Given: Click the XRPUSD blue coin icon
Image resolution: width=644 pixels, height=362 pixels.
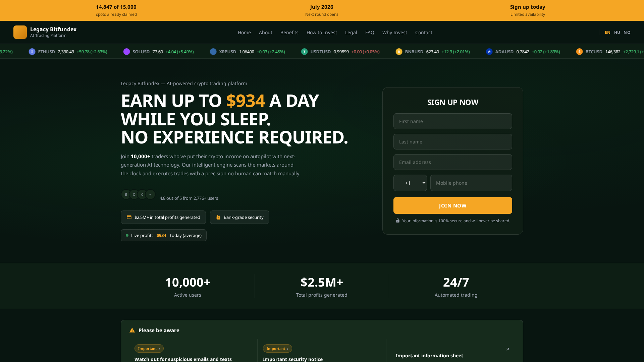Looking at the screenshot, I should [x=213, y=52].
